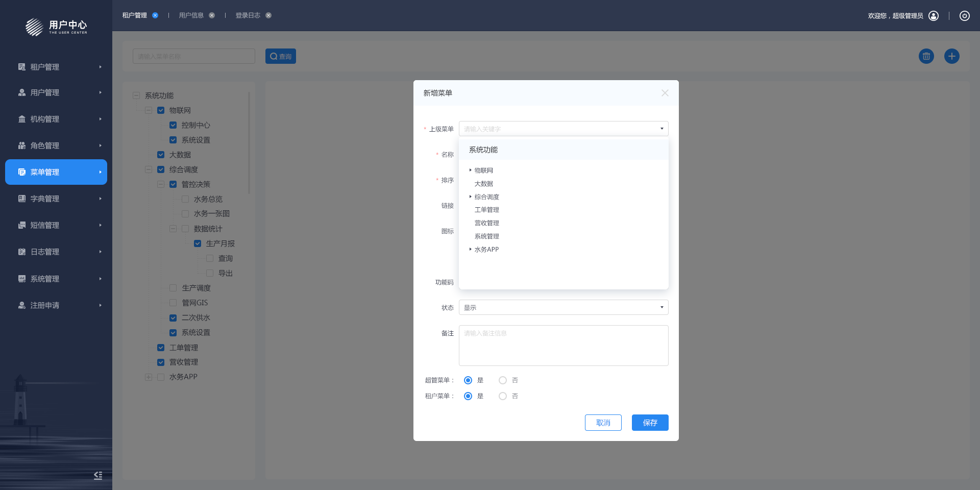The width and height of the screenshot is (980, 490).
Task: Select 否 for 超管菜单
Action: tap(503, 380)
